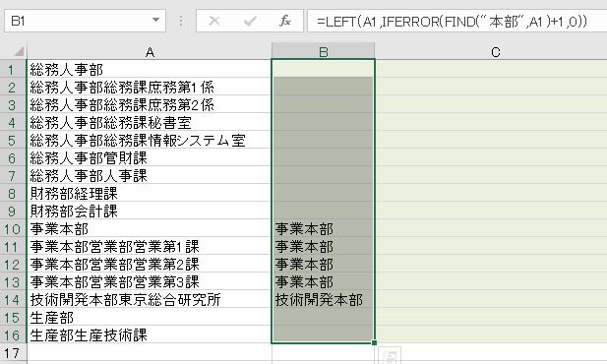
Task: Select row 1 header
Action: [x=13, y=70]
